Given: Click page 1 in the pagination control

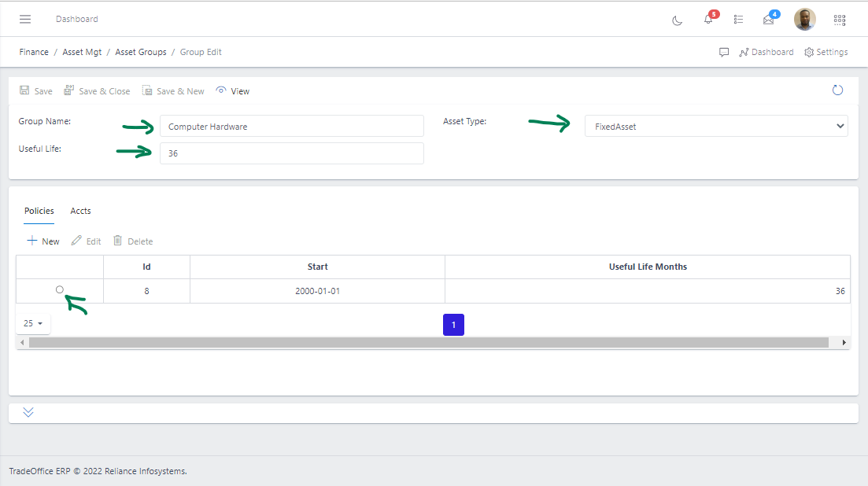Looking at the screenshot, I should (x=453, y=324).
